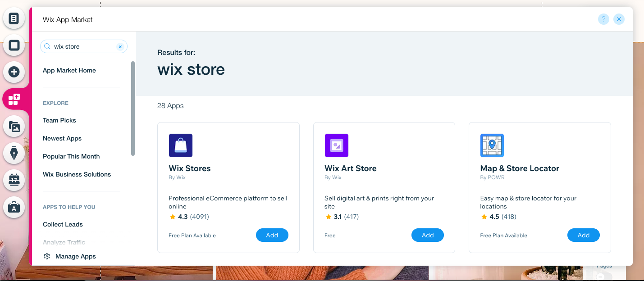Open the Background sidebar icon

(x=14, y=45)
